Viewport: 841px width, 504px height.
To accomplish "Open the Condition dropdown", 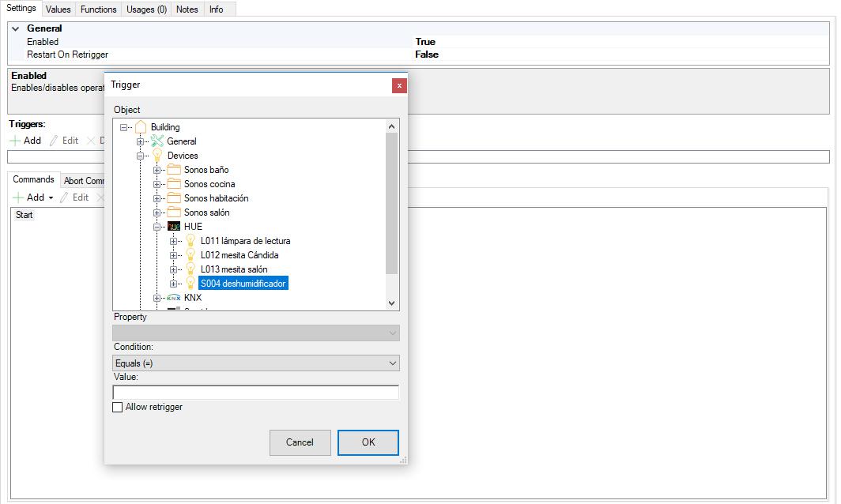I will tap(256, 363).
